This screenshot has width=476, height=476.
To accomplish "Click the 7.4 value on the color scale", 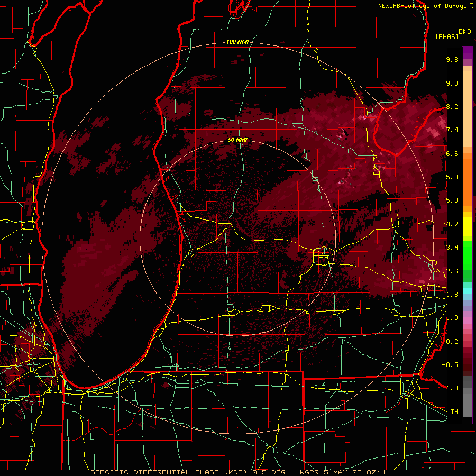I will tap(452, 130).
